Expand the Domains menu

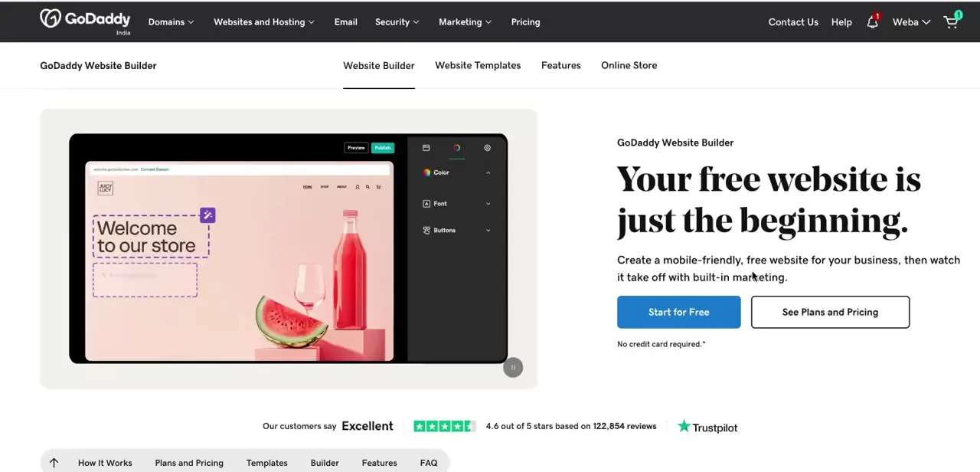pyautogui.click(x=171, y=22)
